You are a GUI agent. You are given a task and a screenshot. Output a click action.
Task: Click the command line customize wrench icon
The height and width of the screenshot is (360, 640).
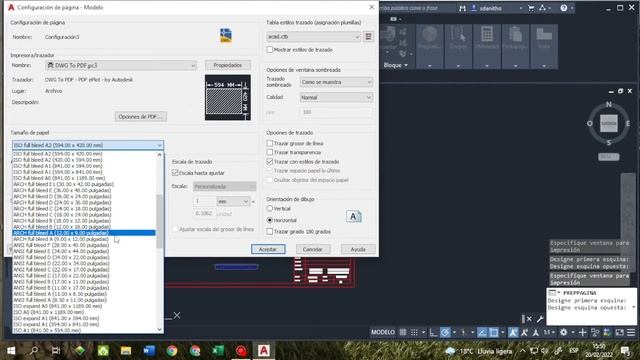click(x=540, y=318)
